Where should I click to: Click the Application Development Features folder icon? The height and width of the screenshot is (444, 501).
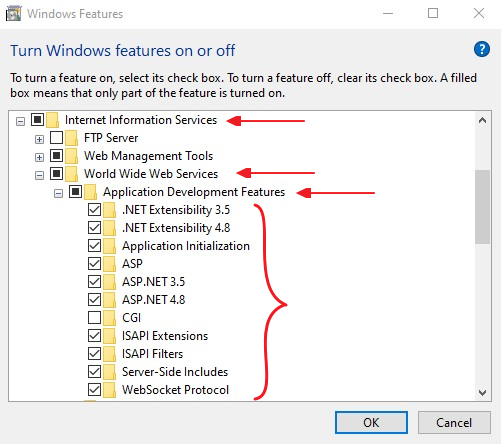click(x=91, y=192)
